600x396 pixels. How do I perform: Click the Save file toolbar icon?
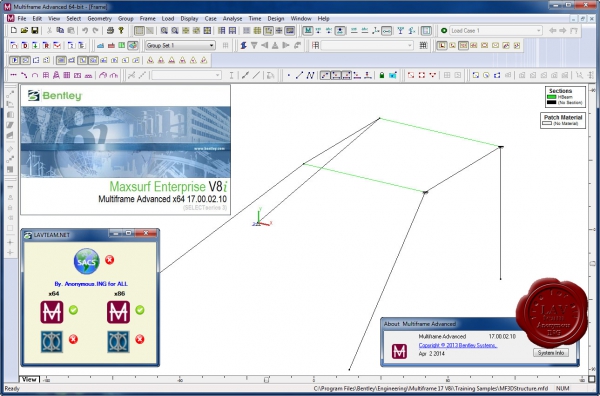tap(34, 31)
